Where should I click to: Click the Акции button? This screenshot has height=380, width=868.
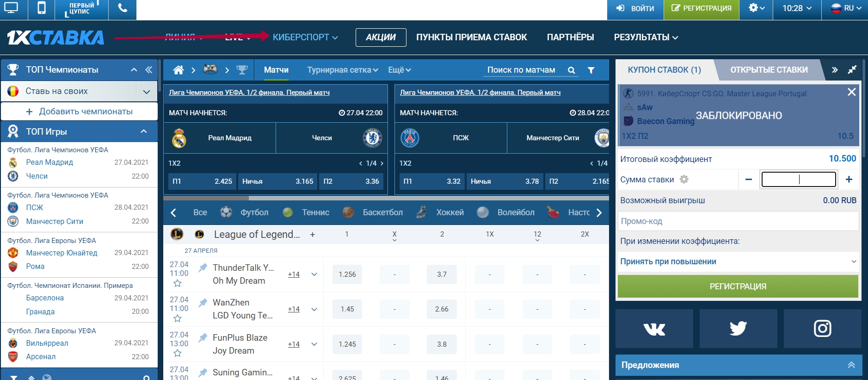coord(381,37)
